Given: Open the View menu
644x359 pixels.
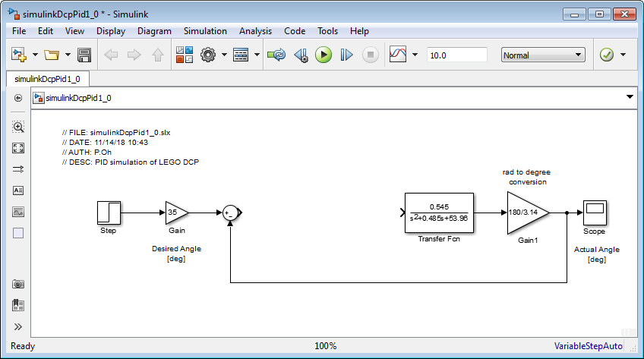Looking at the screenshot, I should click(74, 31).
